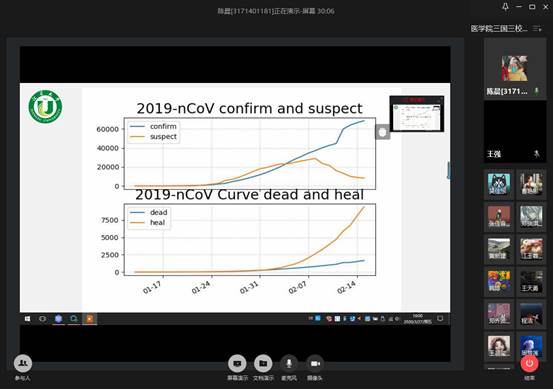Image resolution: width=553 pixels, height=389 pixels.
Task: Click the gray floating button beside chart
Action: coord(383,132)
